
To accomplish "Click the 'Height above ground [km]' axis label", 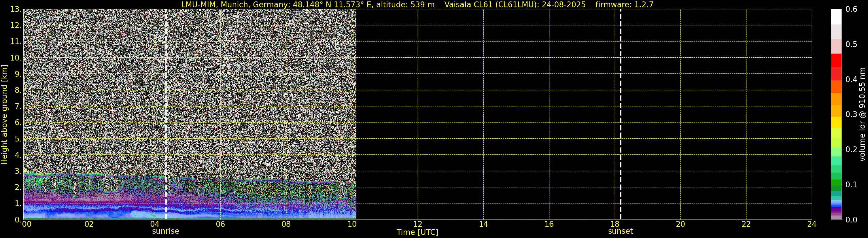I will click(4, 114).
